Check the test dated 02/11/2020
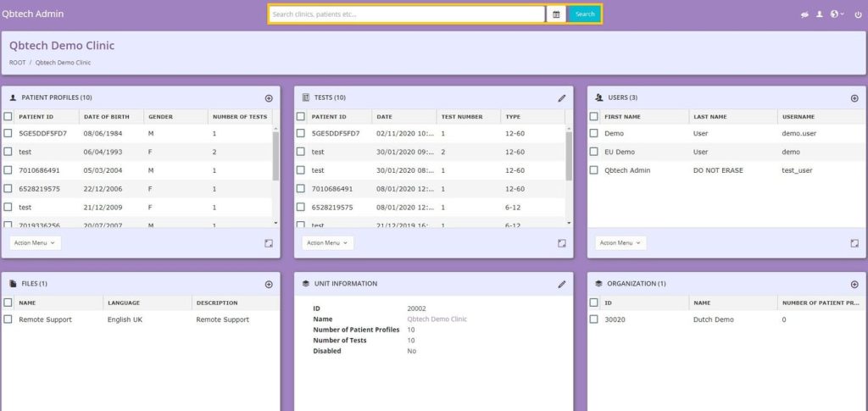Image resolution: width=868 pixels, height=411 pixels. [x=301, y=133]
